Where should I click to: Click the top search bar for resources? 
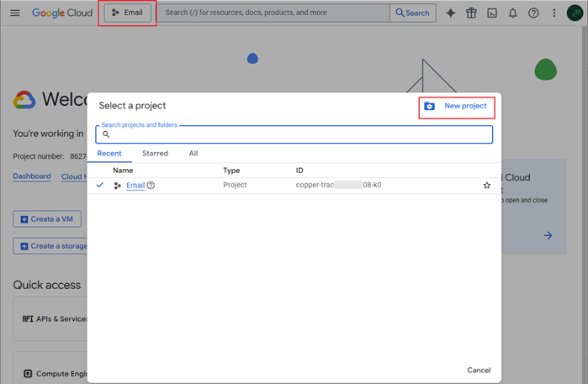click(x=273, y=13)
